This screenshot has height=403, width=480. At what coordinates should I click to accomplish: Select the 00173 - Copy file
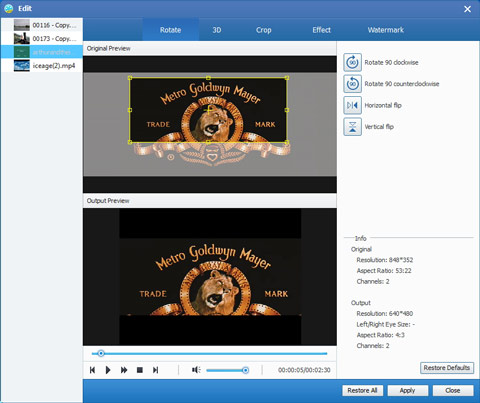(42, 39)
